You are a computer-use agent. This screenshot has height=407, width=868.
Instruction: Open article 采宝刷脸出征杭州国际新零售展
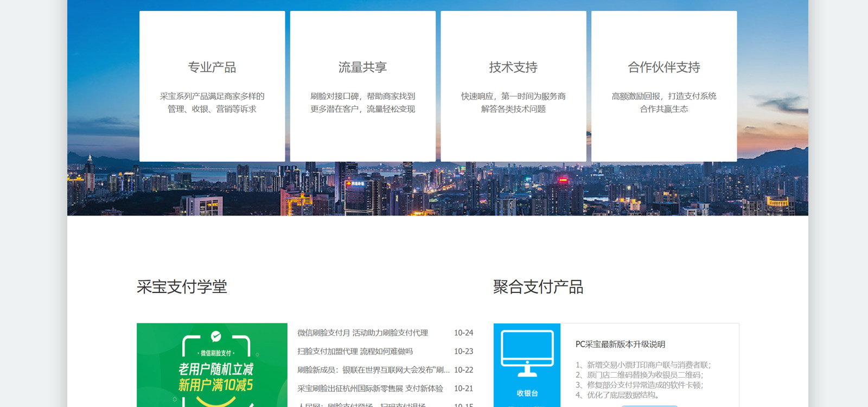pos(370,389)
